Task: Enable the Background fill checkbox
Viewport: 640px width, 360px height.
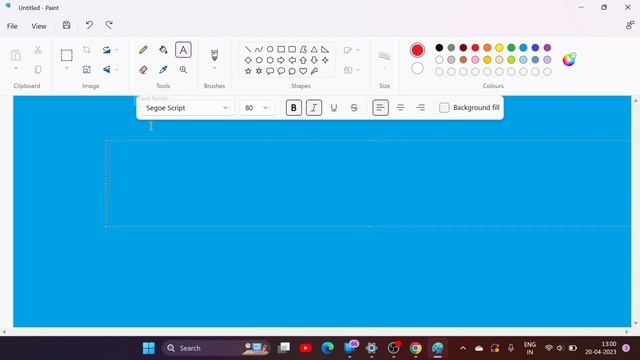Action: [444, 108]
